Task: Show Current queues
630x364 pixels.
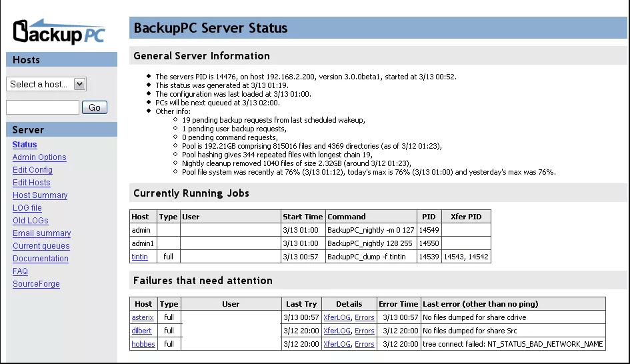Action: (41, 246)
